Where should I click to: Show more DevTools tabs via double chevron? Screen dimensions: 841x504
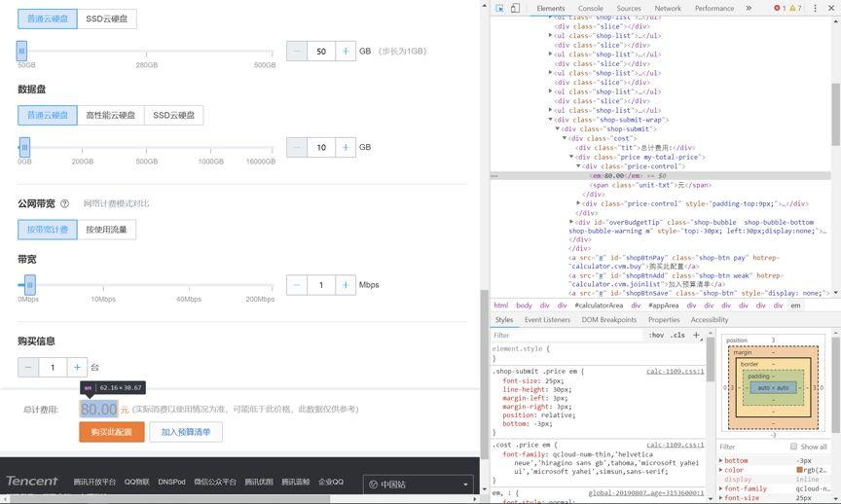[x=749, y=8]
